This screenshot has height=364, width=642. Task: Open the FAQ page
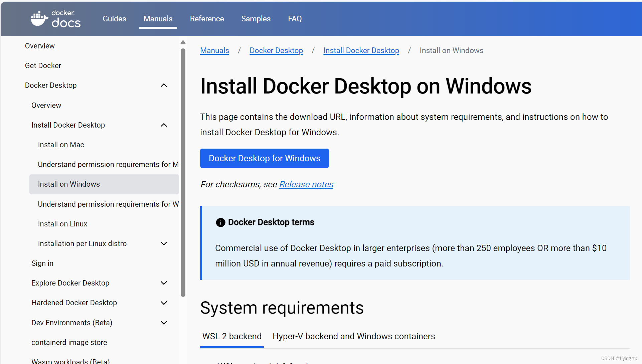click(295, 19)
